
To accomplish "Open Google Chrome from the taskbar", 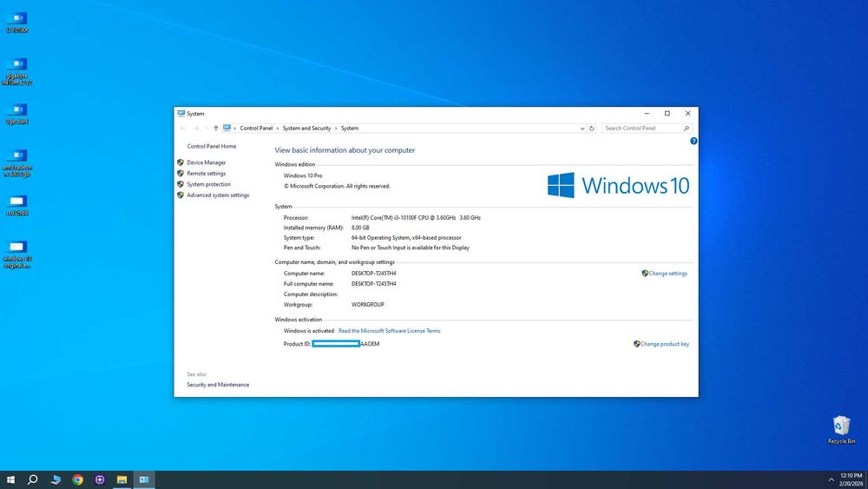I will tap(77, 479).
